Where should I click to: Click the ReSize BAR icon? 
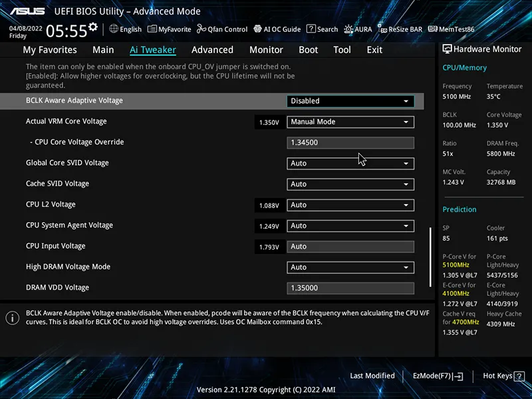pos(382,29)
